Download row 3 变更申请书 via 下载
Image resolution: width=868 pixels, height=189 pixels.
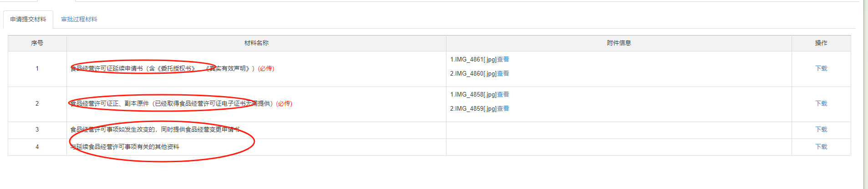[x=821, y=129]
